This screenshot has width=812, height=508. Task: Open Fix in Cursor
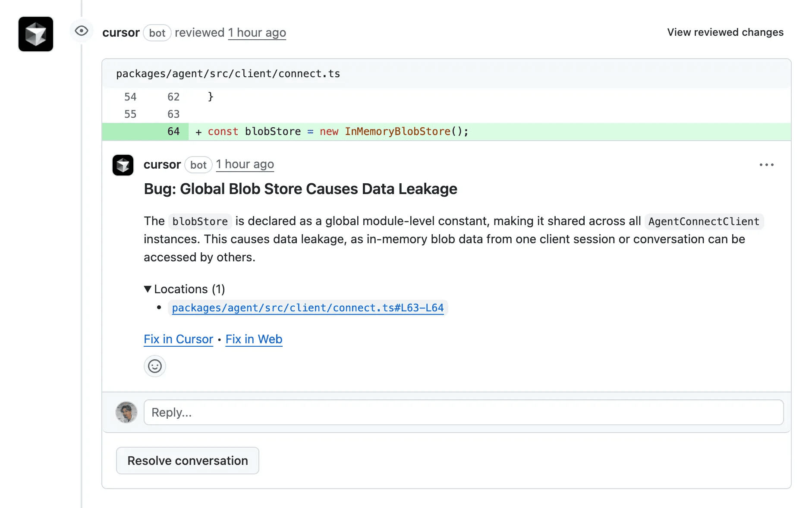click(x=178, y=339)
